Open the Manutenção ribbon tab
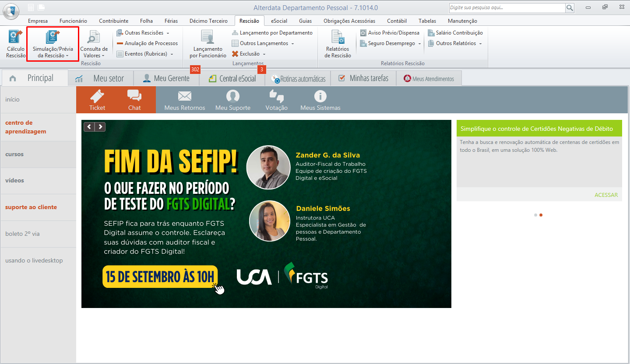The image size is (630, 364). [x=462, y=21]
